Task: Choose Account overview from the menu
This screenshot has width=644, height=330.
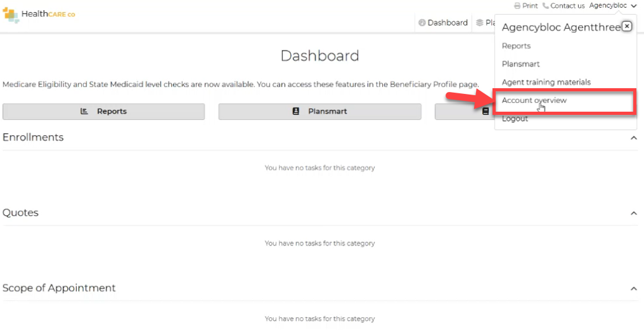Action: pos(534,100)
